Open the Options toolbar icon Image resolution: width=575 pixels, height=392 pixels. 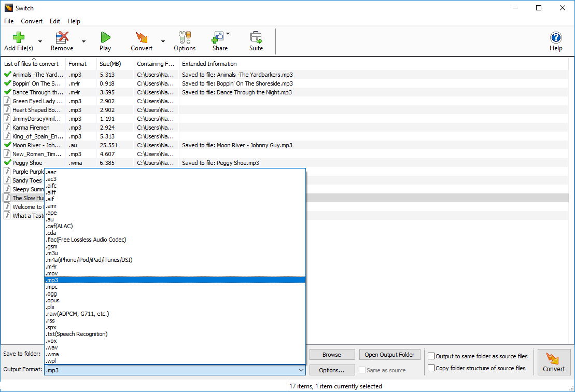click(185, 37)
